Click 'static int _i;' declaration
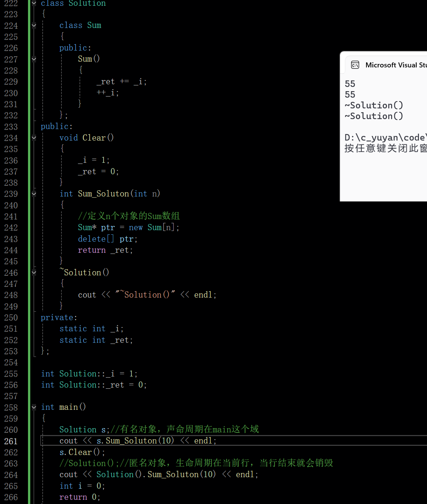 click(x=92, y=329)
